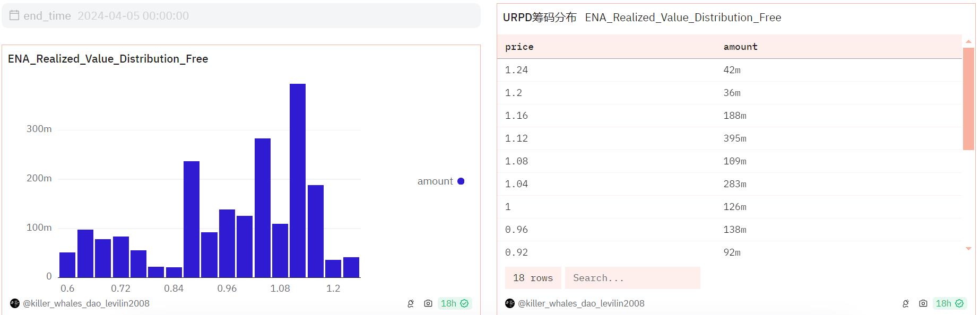Click the table scrollbar up arrow
The width and height of the screenshot is (980, 315).
tap(968, 41)
